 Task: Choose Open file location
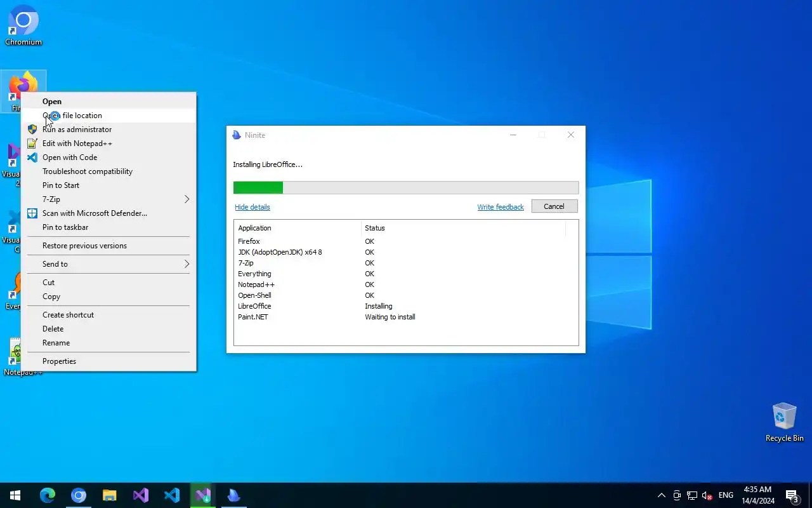click(108, 115)
